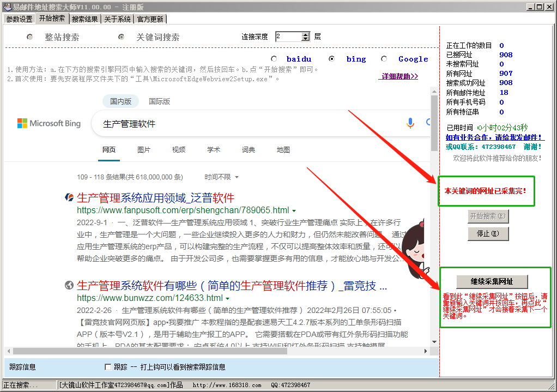Expand the fanpusoft URL dropdown arrow
Viewport: 557px width, 392px height.
pyautogui.click(x=294, y=211)
